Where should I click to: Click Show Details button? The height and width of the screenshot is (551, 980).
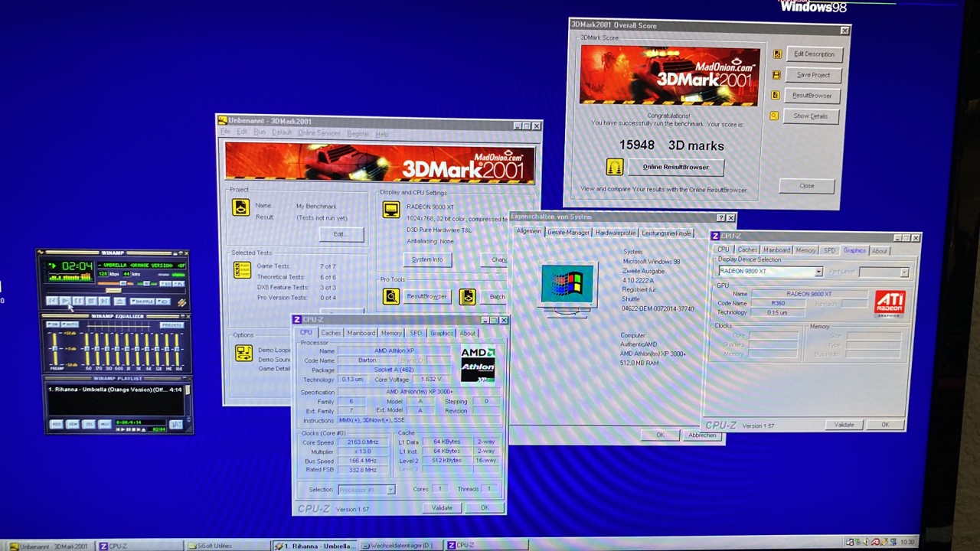(x=811, y=116)
